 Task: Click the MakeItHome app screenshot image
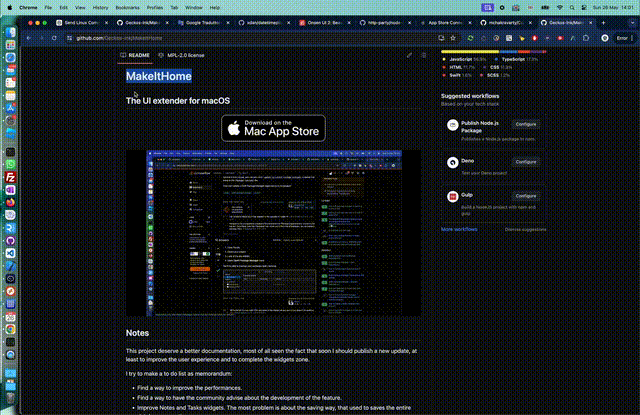tap(272, 233)
